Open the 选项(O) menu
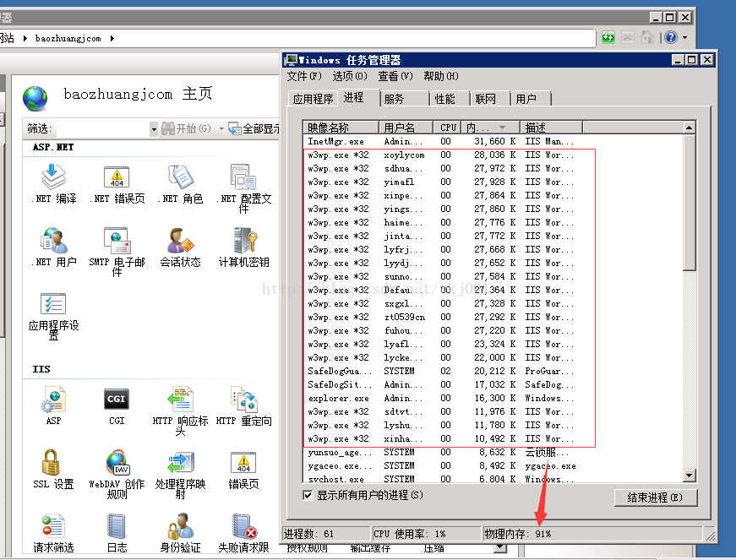This screenshot has width=736, height=560. [350, 76]
